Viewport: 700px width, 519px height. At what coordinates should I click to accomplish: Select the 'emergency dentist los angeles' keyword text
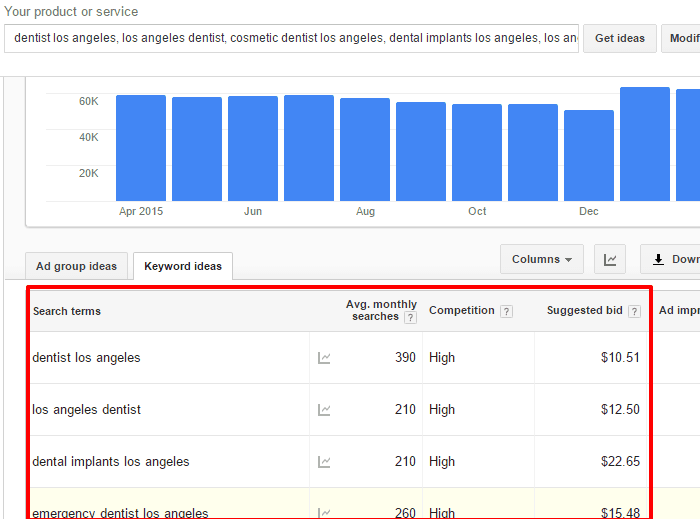[120, 513]
